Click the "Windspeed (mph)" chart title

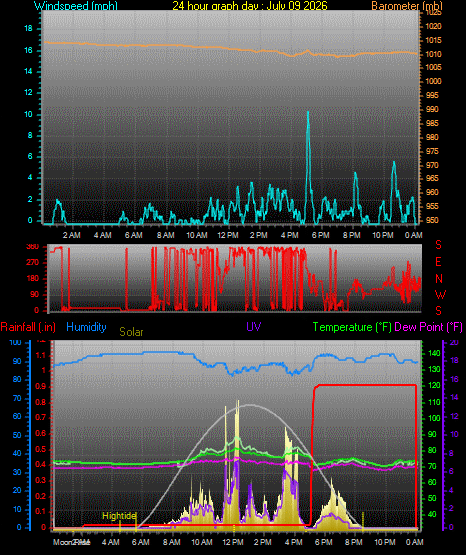tap(75, 6)
